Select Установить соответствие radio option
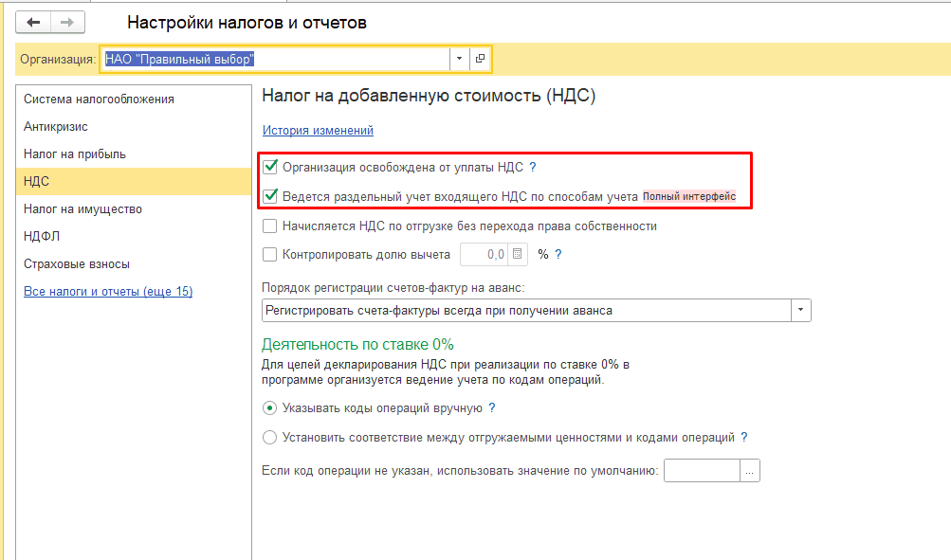The height and width of the screenshot is (560, 951). [270, 438]
